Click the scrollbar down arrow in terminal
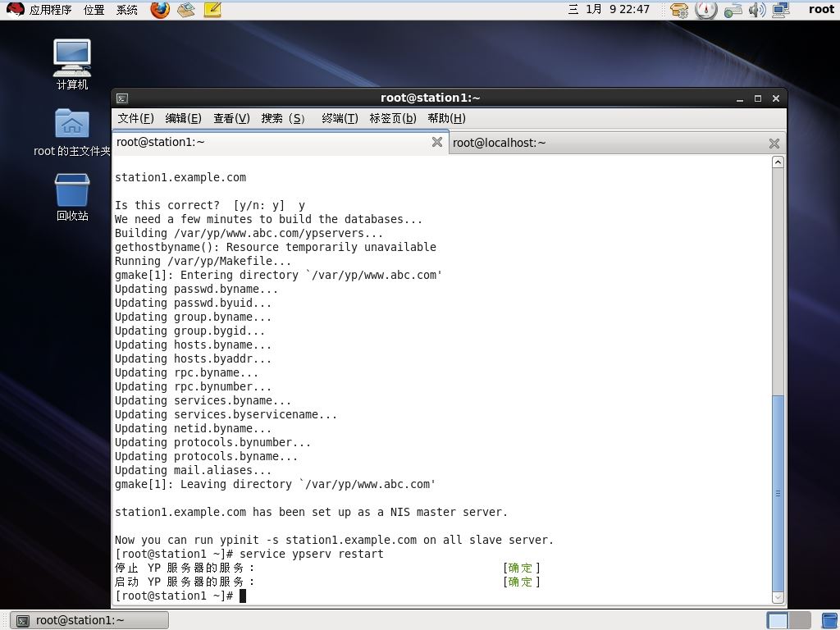The image size is (840, 630). [778, 597]
